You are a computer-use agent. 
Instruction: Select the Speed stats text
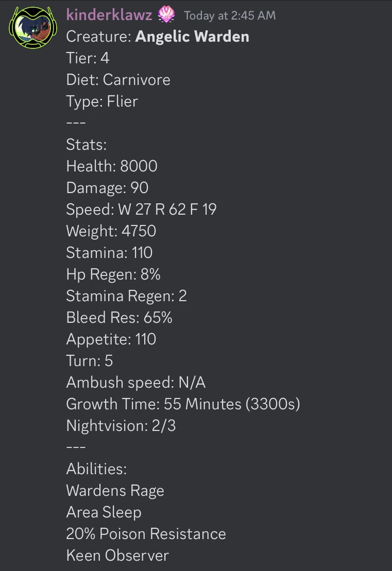141,210
